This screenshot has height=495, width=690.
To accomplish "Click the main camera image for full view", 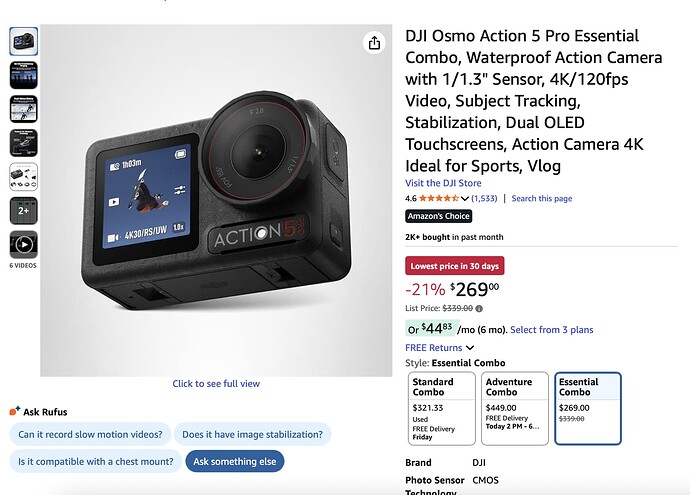I will (x=216, y=200).
